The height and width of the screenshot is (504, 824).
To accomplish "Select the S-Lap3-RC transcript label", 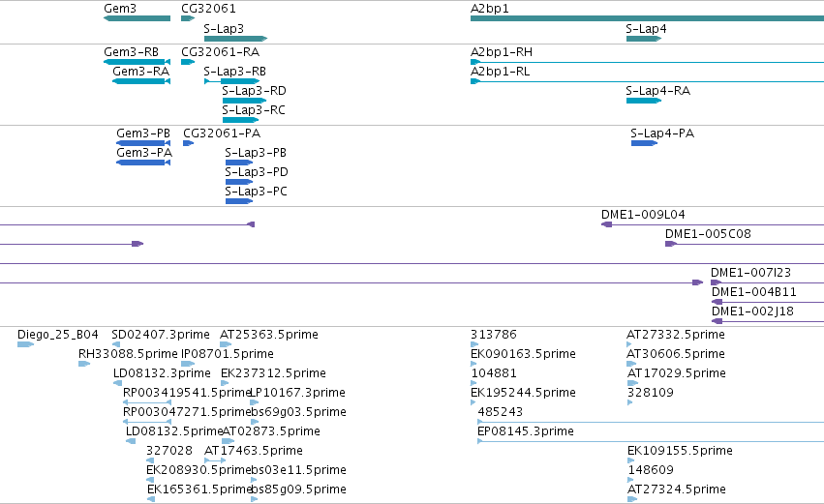I will 254,110.
